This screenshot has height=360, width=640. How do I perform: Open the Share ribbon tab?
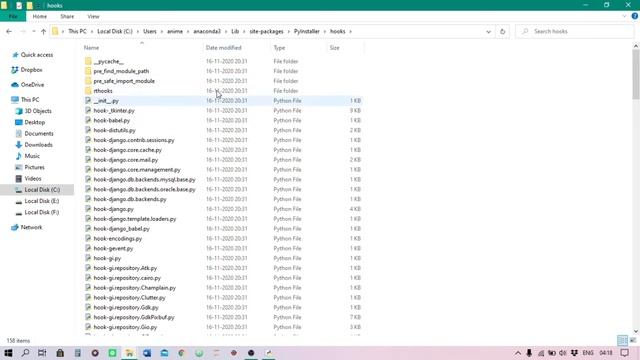[67, 16]
